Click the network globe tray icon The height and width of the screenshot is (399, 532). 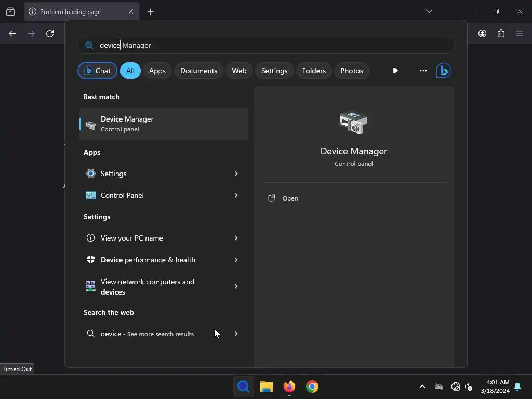(455, 387)
